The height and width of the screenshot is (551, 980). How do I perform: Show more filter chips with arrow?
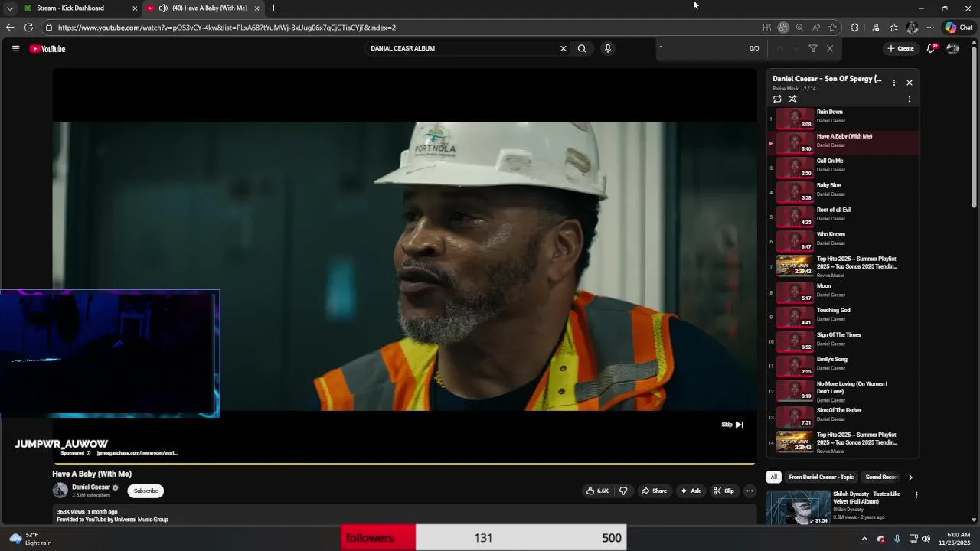(910, 477)
